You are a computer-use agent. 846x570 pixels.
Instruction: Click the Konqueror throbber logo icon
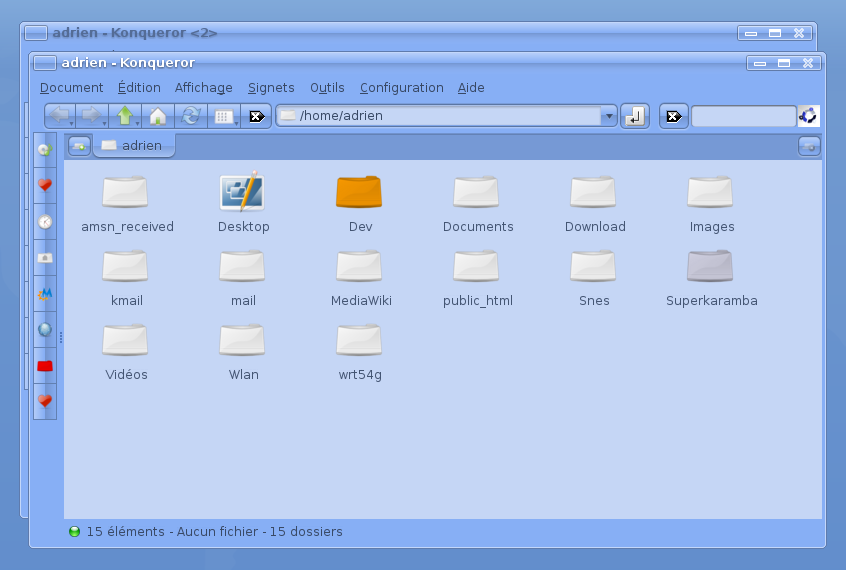pos(808,116)
